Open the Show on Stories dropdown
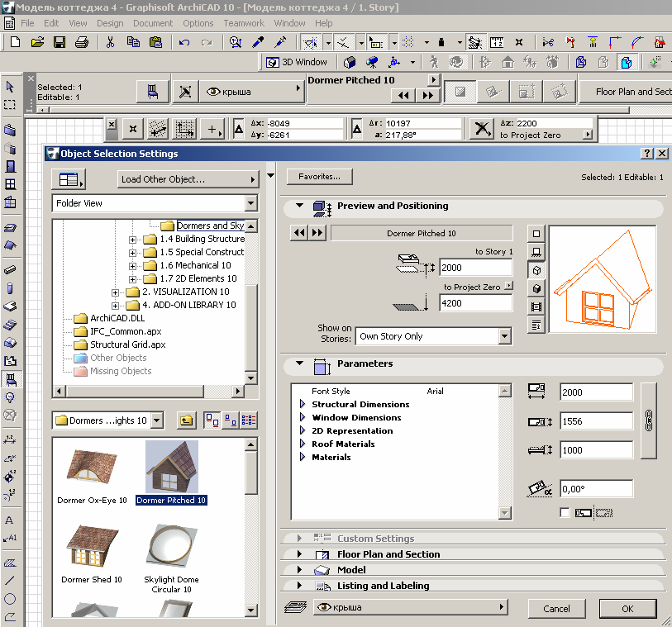672x627 pixels. pyautogui.click(x=505, y=336)
